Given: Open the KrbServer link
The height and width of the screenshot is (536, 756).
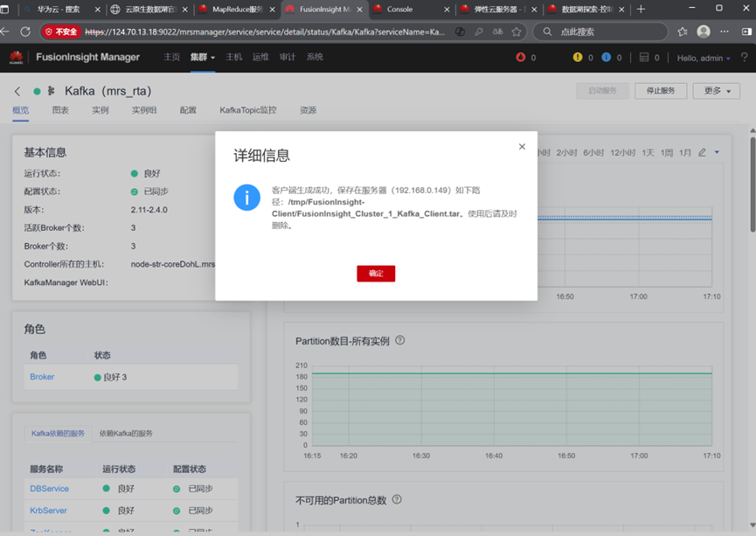Looking at the screenshot, I should (48, 511).
